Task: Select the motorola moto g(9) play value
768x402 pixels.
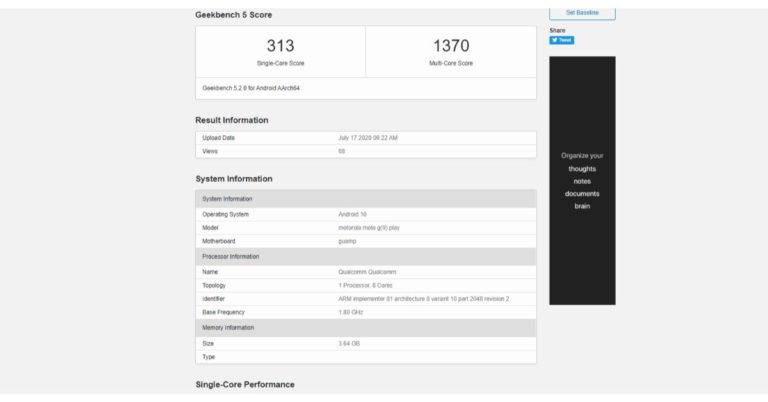Action: (369, 228)
